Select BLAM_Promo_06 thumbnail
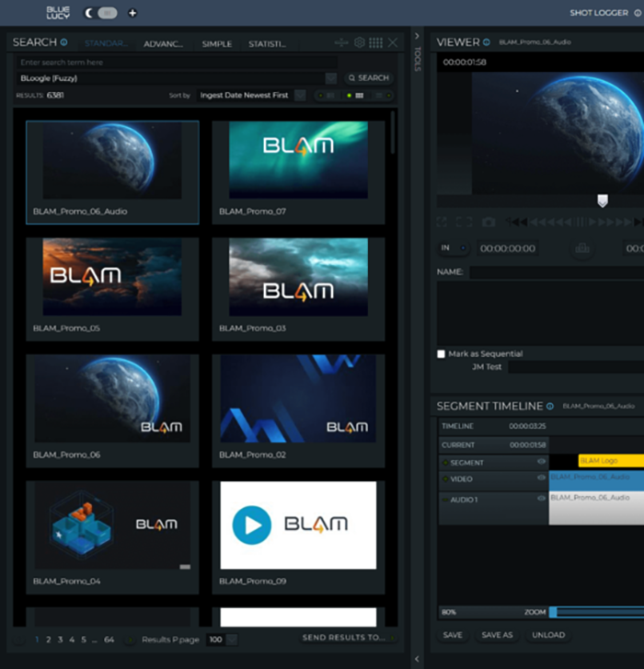 point(112,410)
